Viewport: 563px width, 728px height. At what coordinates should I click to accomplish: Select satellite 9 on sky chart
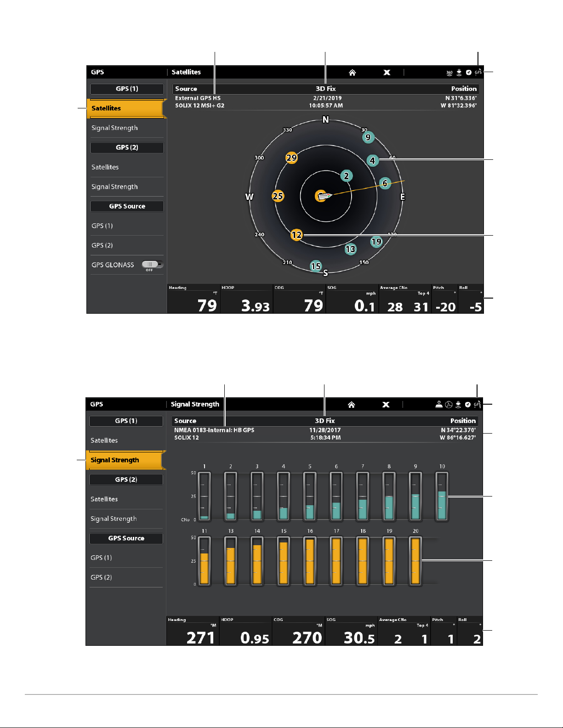coord(368,137)
